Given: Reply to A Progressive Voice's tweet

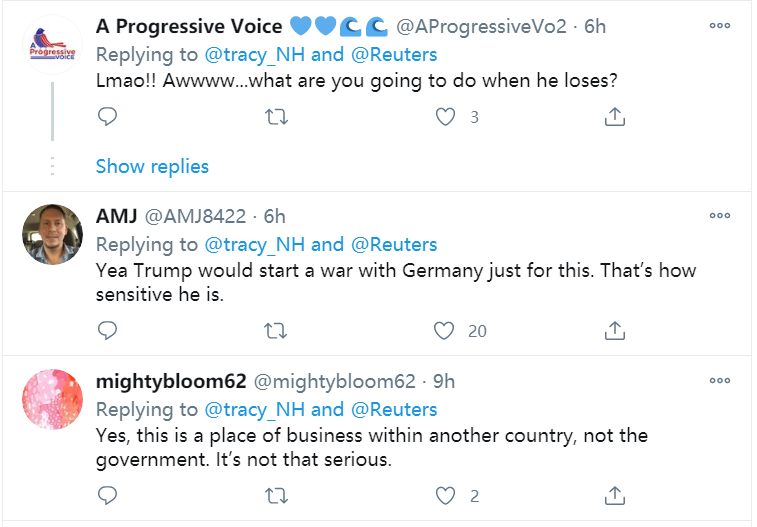Looking at the screenshot, I should pos(107,116).
